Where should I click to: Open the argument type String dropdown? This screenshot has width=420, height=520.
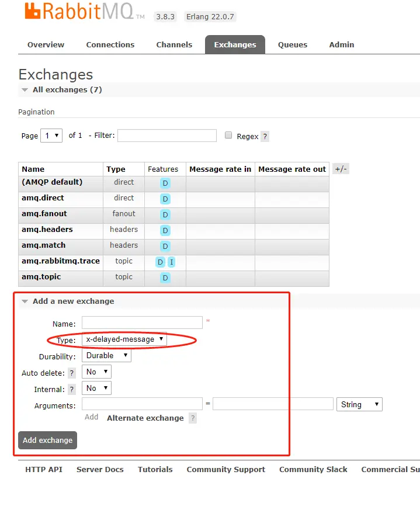359,404
